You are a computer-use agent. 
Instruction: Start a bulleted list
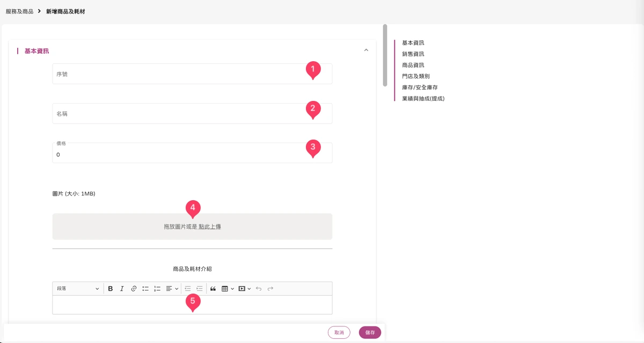pos(145,289)
